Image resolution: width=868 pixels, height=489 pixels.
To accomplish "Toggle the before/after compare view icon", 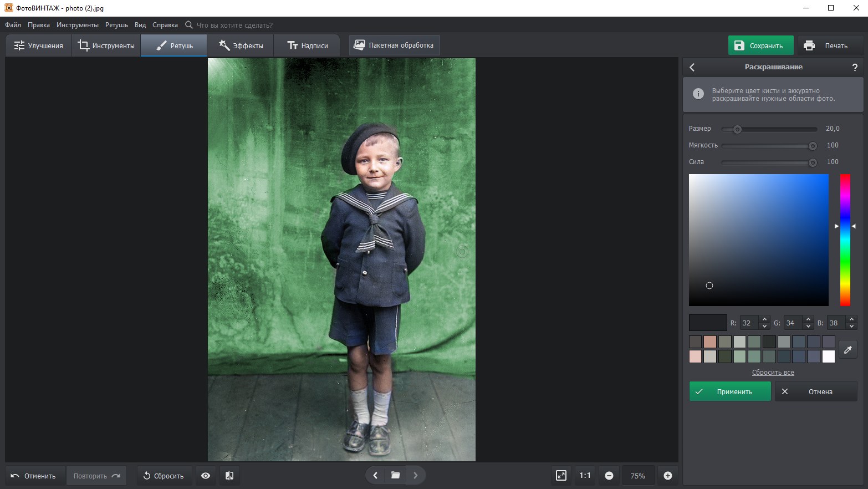I will pos(229,476).
